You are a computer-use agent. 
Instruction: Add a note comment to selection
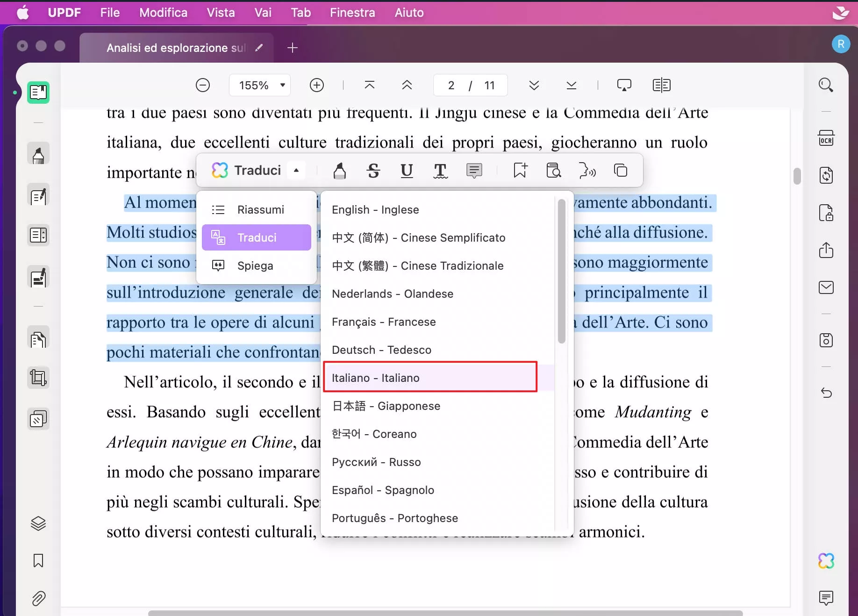click(x=474, y=171)
